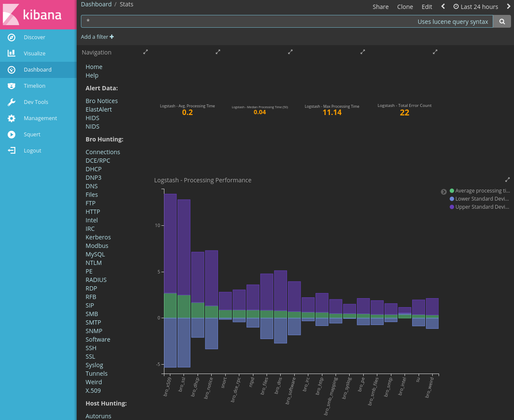Collapse the chart legend with its chevron
Image resolution: width=514 pixels, height=420 pixels.
pyautogui.click(x=444, y=192)
